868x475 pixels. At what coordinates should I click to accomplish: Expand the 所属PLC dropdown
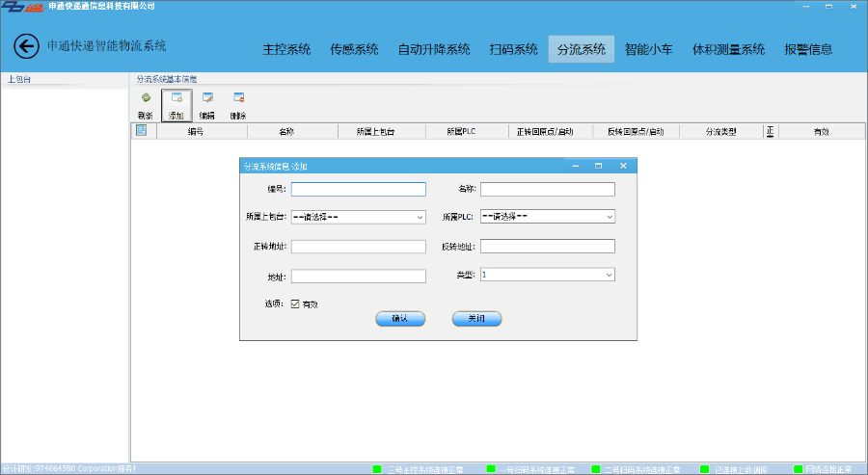tap(610, 218)
